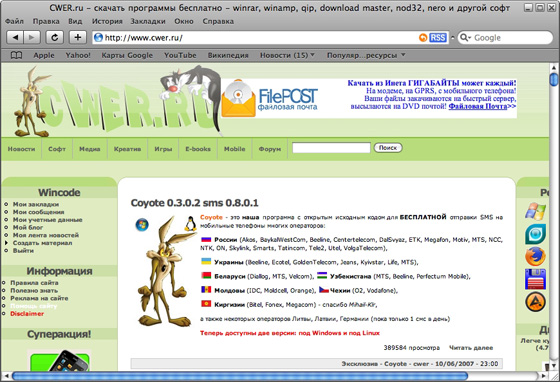This screenshot has height=382, width=560.
Task: Switch to the Форум site tab
Action: pos(270,149)
